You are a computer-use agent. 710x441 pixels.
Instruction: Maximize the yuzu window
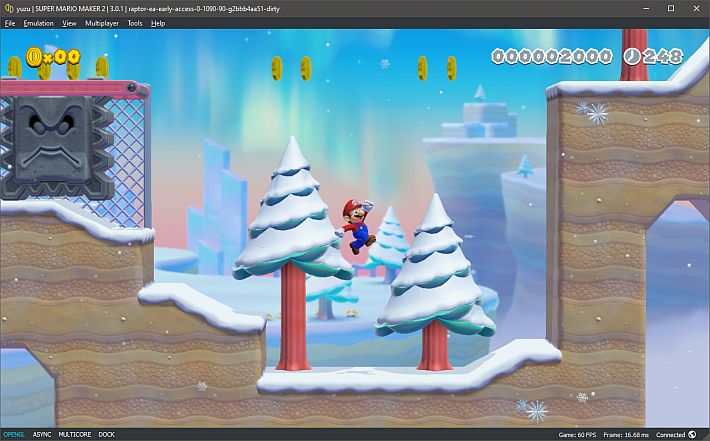pos(671,8)
